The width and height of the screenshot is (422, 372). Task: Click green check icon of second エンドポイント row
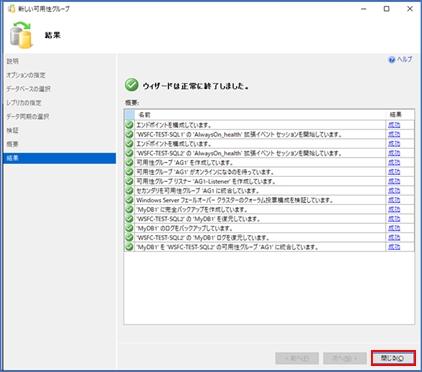click(129, 144)
